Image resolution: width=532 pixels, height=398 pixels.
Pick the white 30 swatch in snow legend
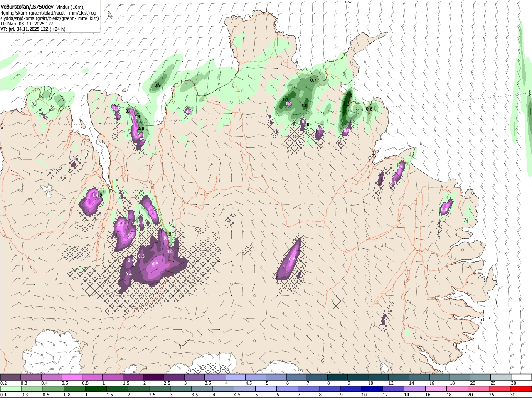tap(521, 377)
